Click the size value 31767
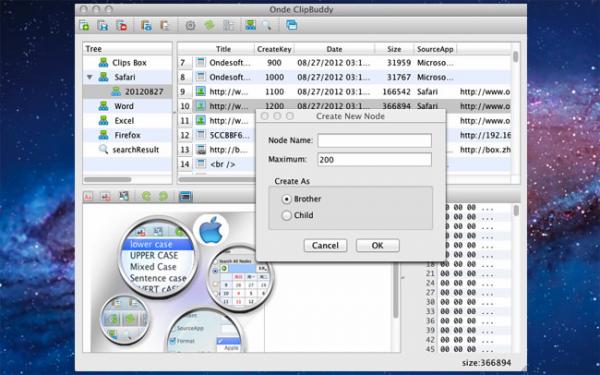This screenshot has width=600, height=375. 399,77
